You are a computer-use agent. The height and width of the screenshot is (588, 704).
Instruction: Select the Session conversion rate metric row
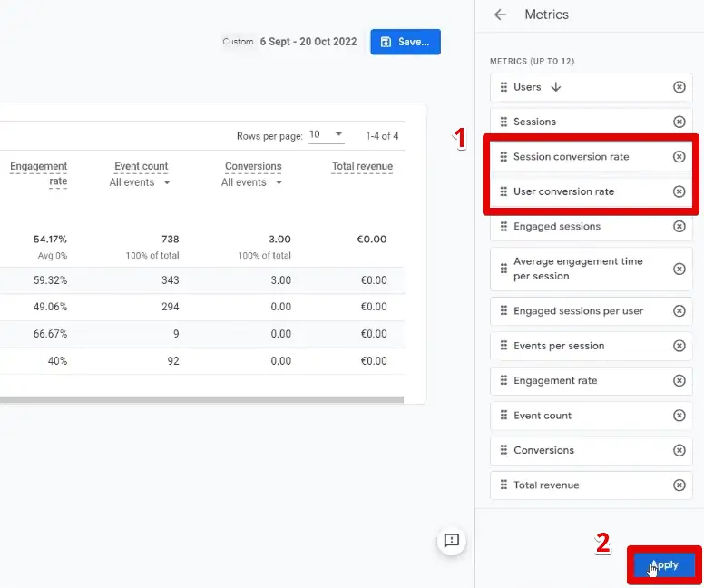click(x=591, y=156)
